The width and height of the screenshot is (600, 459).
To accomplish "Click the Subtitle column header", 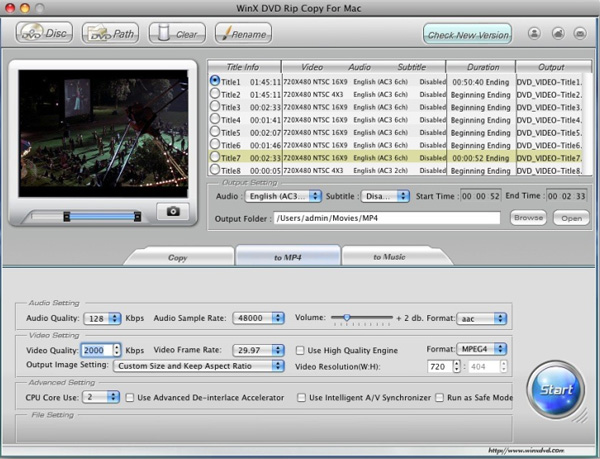I will (x=411, y=67).
